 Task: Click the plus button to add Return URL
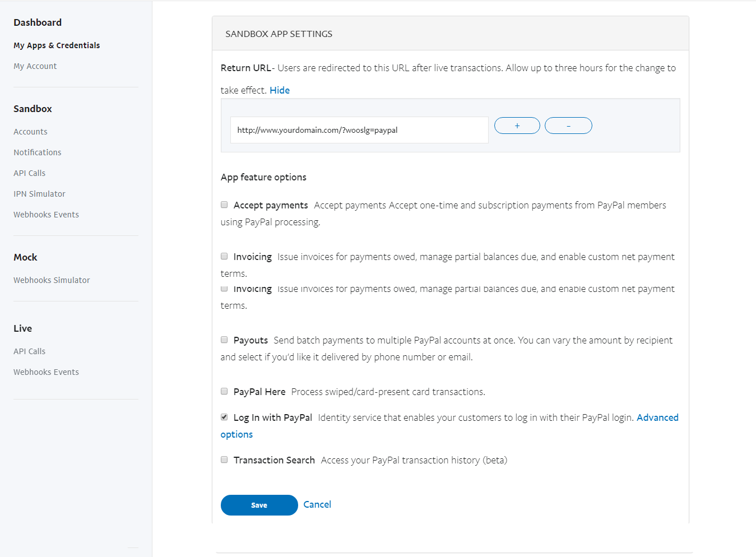tap(517, 126)
